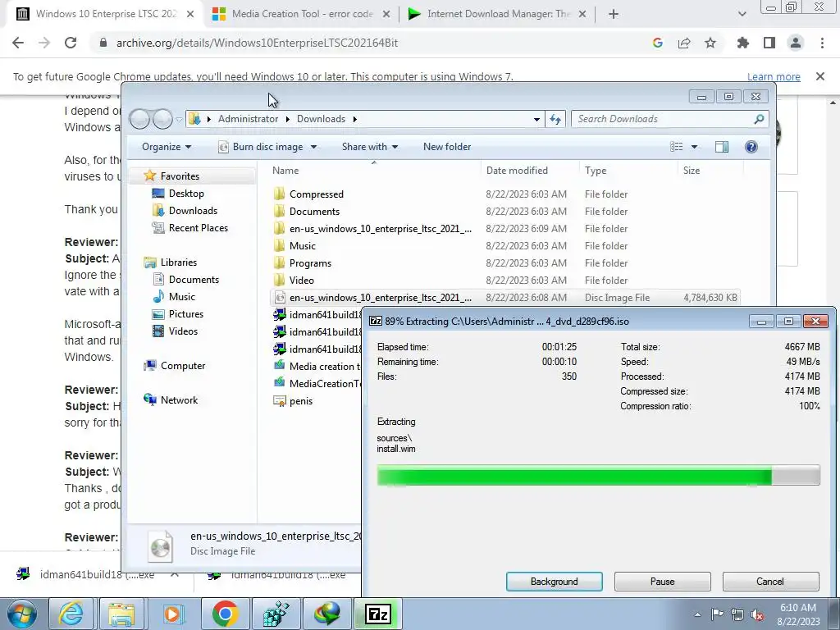
Task: Select Network in the navigation pane
Action: click(x=179, y=399)
